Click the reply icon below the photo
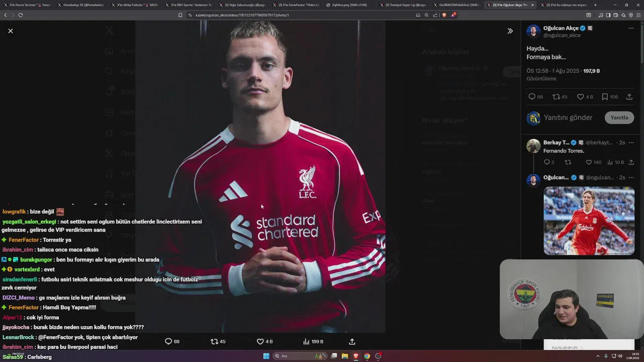 point(169,341)
